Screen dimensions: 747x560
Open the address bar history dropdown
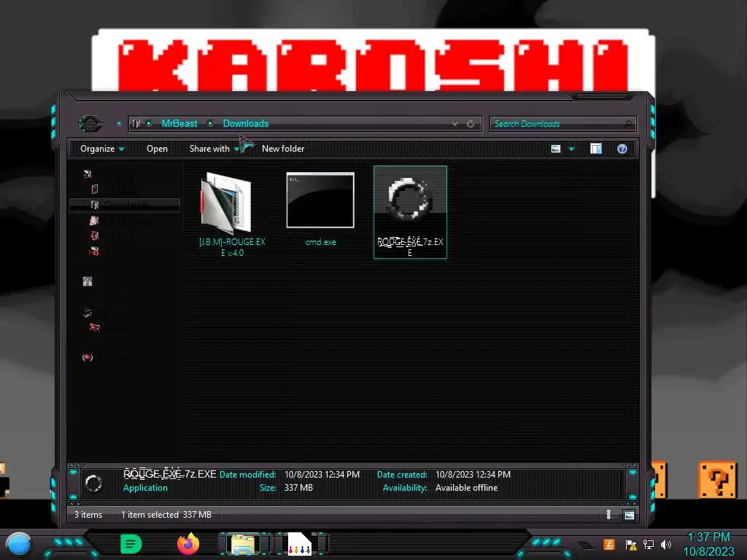tap(454, 124)
